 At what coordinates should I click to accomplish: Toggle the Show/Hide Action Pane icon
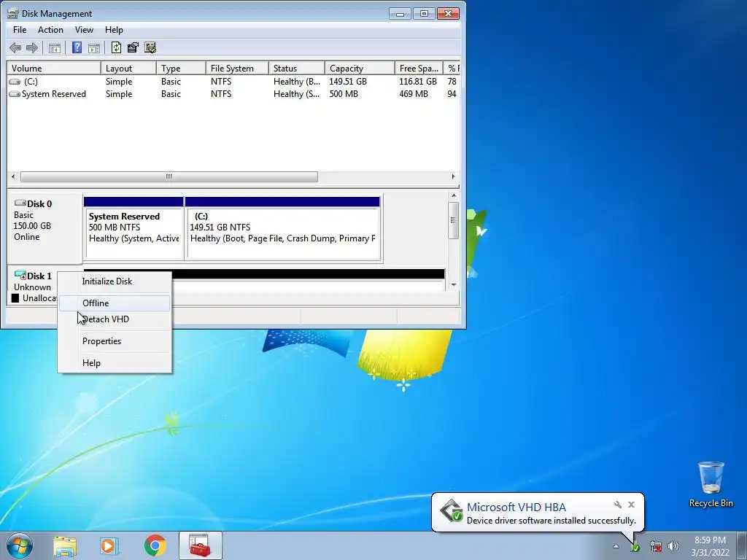[x=94, y=47]
